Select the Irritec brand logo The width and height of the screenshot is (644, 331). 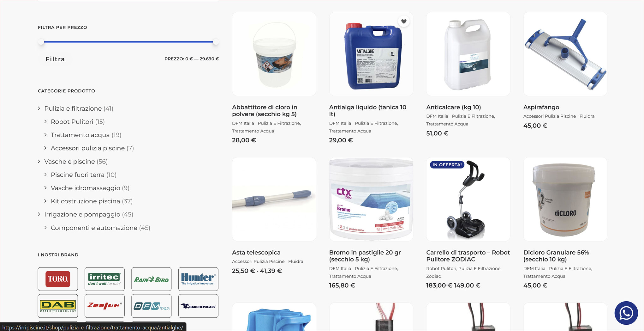pos(104,279)
